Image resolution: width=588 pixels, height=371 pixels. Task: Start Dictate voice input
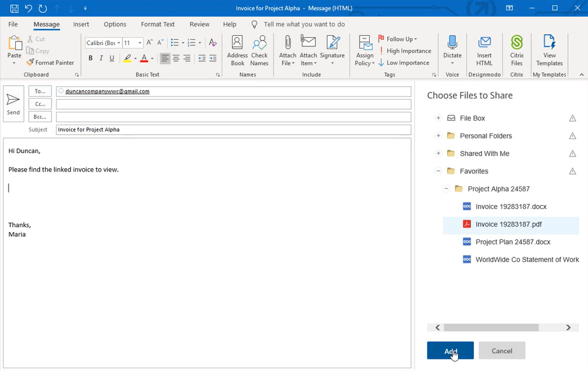click(452, 50)
